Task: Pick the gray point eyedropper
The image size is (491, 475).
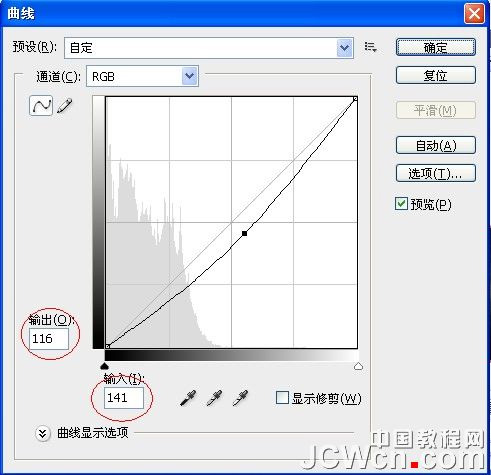Action: (214, 398)
